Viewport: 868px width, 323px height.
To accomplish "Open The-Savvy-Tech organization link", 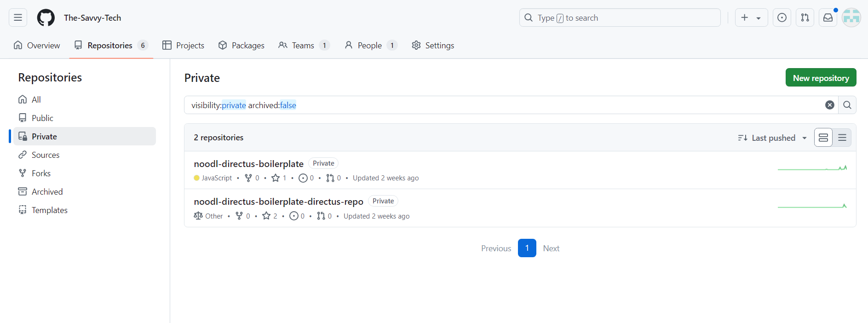I will click(92, 17).
